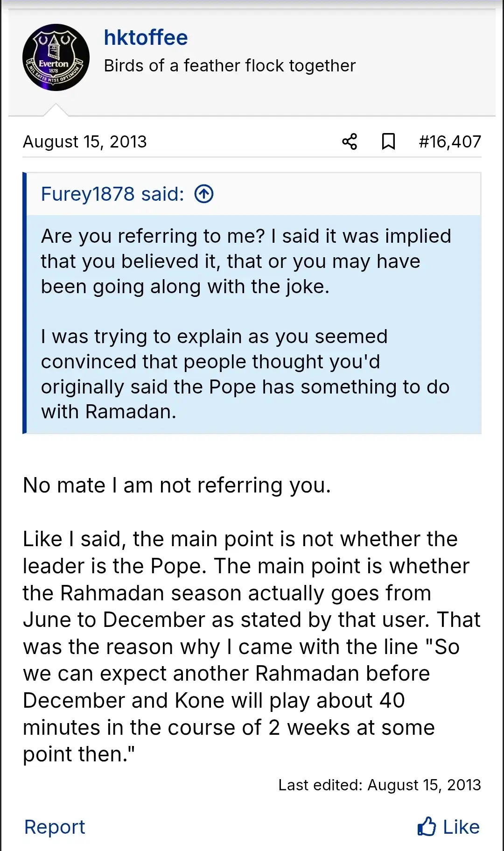Open hktoffee's Everton crest avatar
The height and width of the screenshot is (851, 504).
(56, 57)
